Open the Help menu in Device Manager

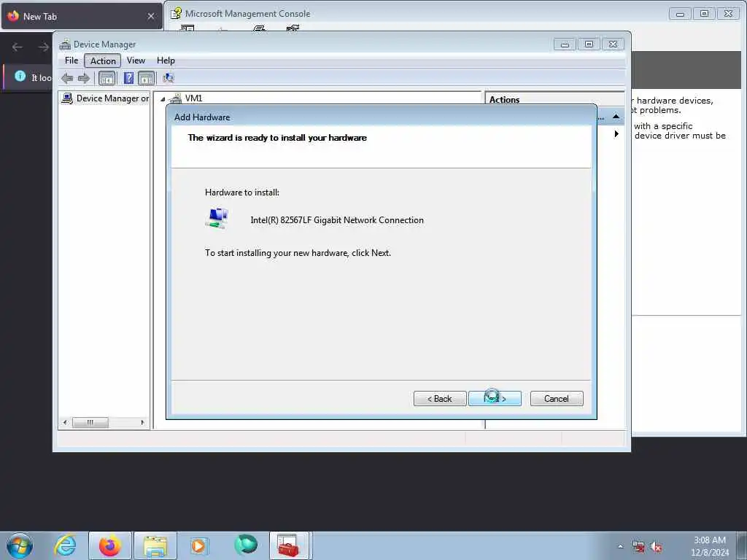click(166, 61)
